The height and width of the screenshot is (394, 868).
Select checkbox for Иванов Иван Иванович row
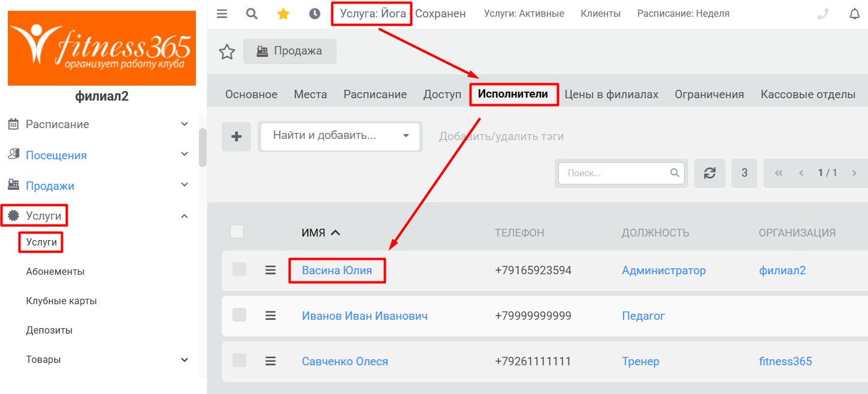tap(240, 315)
